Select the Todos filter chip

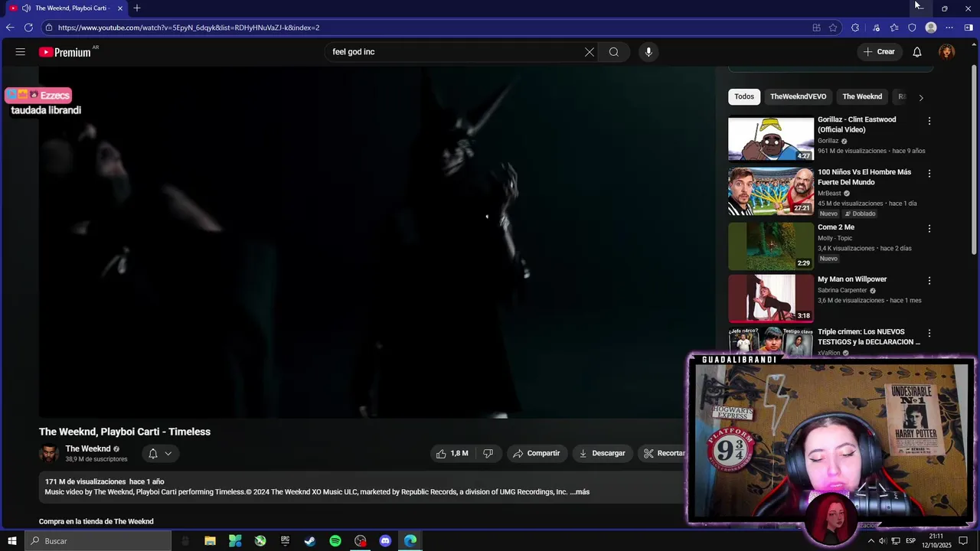click(x=744, y=96)
